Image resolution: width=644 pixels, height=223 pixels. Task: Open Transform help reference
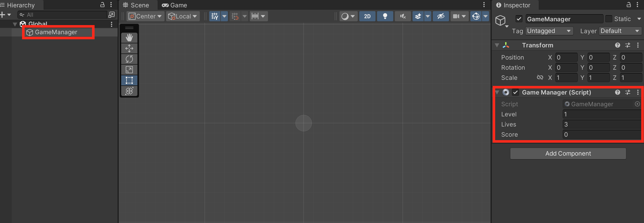coord(618,45)
